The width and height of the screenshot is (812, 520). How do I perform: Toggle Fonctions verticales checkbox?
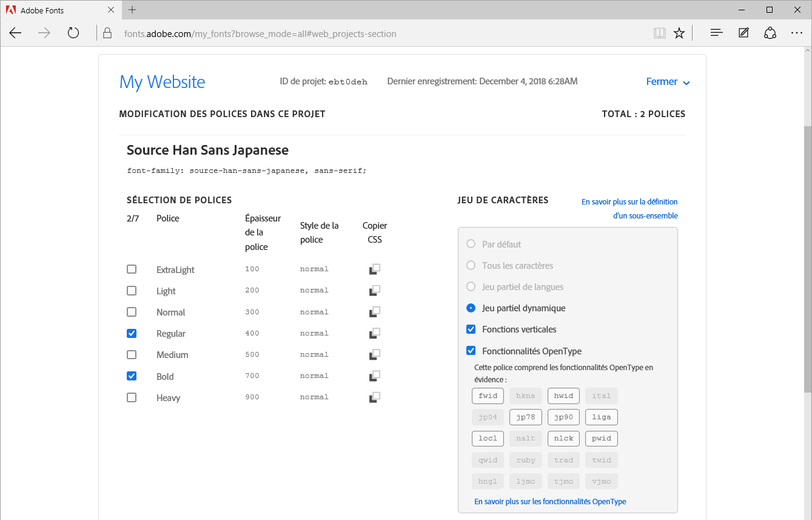tap(471, 329)
